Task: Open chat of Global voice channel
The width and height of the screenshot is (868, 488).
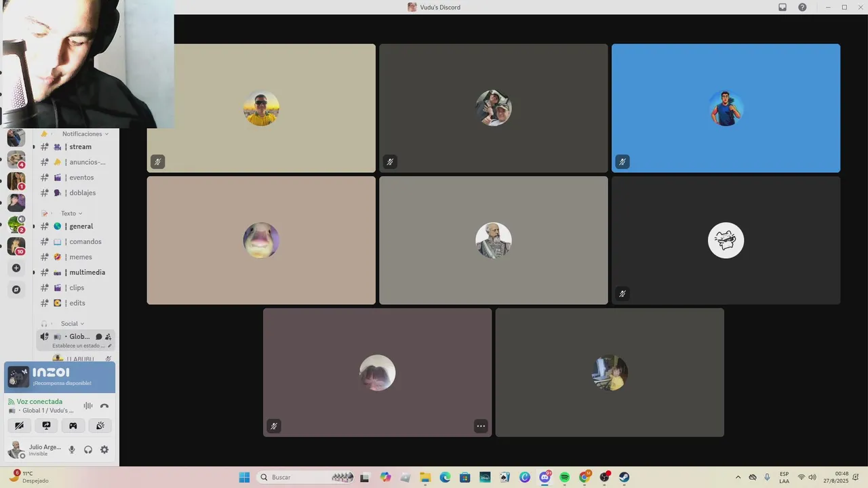Action: [x=99, y=337]
